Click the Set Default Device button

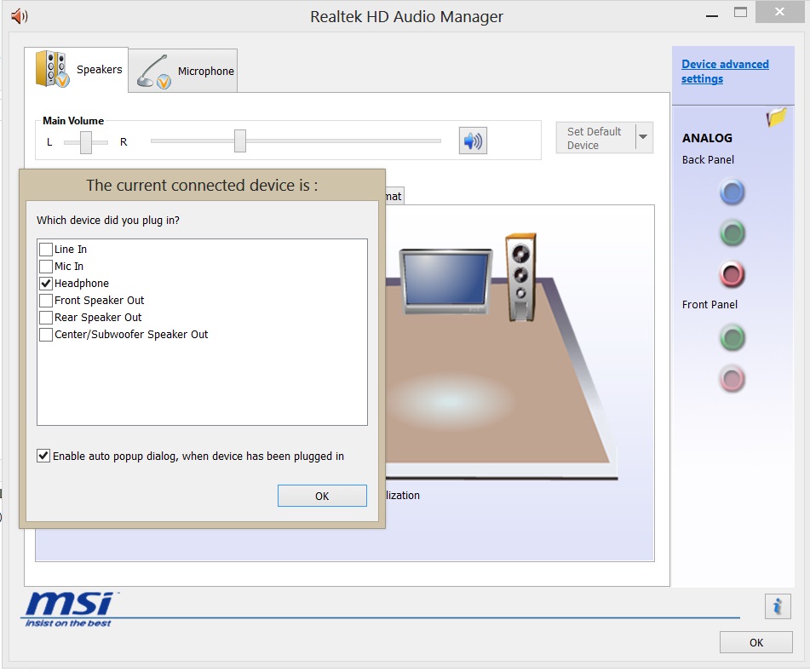pyautogui.click(x=595, y=138)
